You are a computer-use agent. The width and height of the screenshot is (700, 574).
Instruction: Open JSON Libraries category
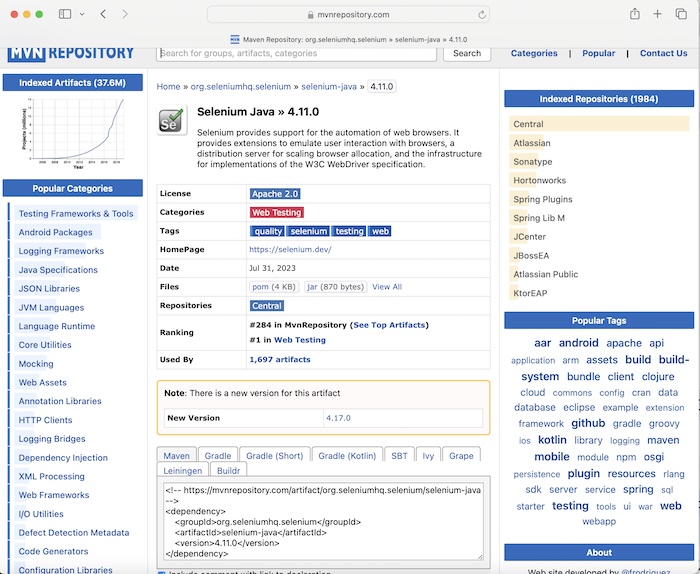pos(49,288)
